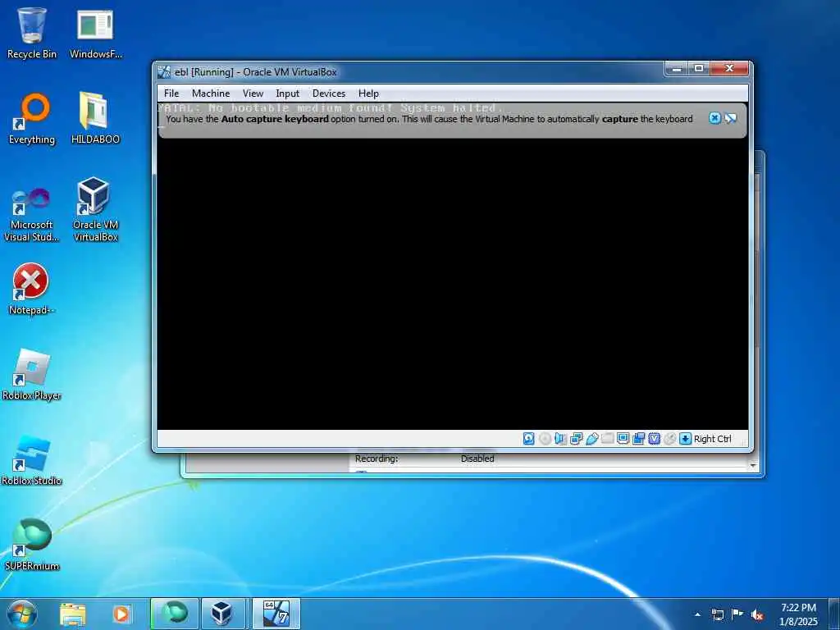Click the shared folders status icon
Screen dimensions: 840x630
(x=608, y=439)
